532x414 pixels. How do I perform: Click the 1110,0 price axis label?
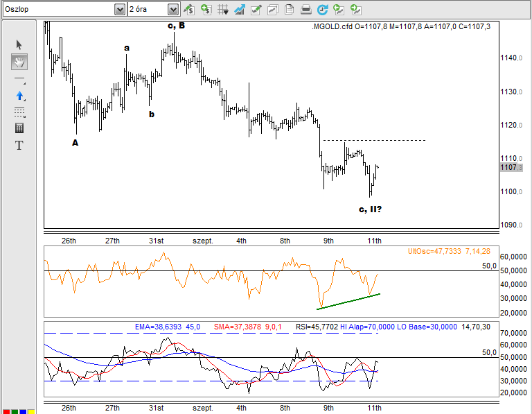pos(511,158)
